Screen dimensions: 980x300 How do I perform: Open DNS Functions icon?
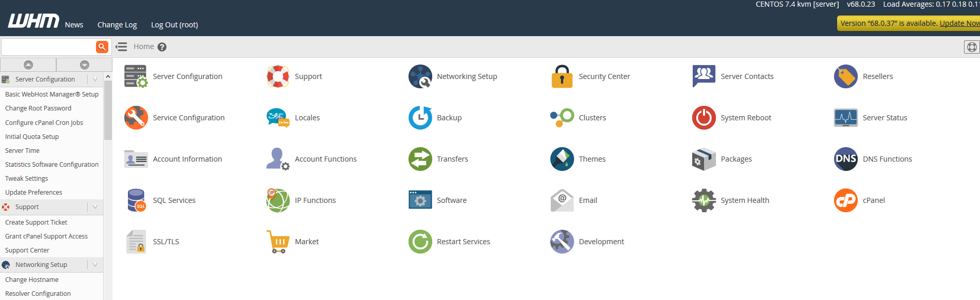[x=846, y=159]
